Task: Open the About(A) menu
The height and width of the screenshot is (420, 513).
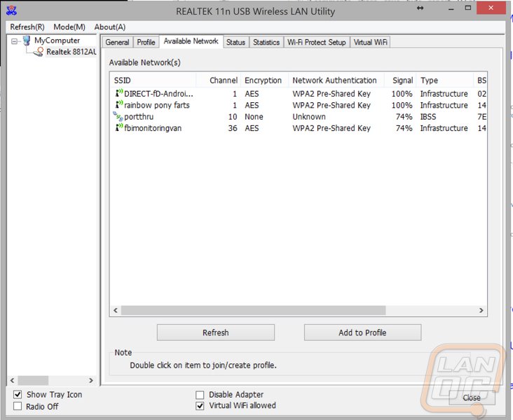Action: (110, 27)
